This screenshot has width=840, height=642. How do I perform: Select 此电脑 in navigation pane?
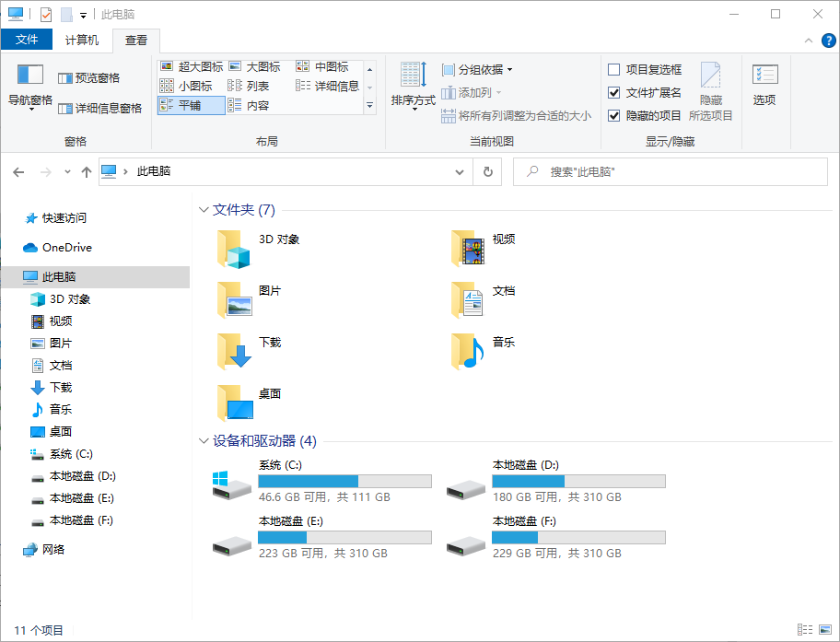tap(96, 277)
